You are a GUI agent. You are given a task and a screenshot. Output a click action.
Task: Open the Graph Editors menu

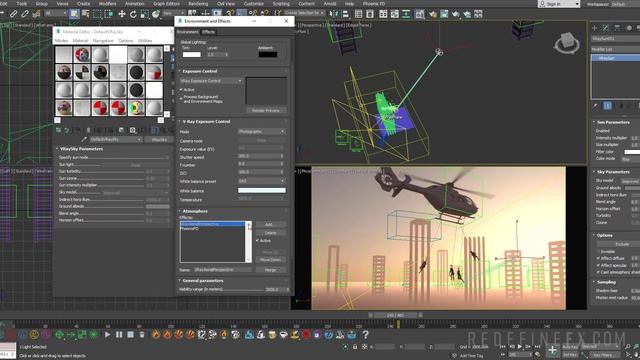click(x=167, y=4)
